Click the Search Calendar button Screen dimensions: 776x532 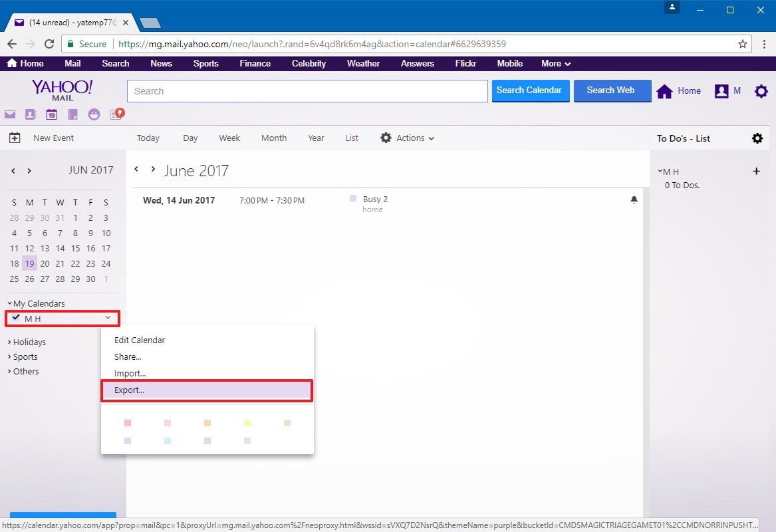coord(531,91)
